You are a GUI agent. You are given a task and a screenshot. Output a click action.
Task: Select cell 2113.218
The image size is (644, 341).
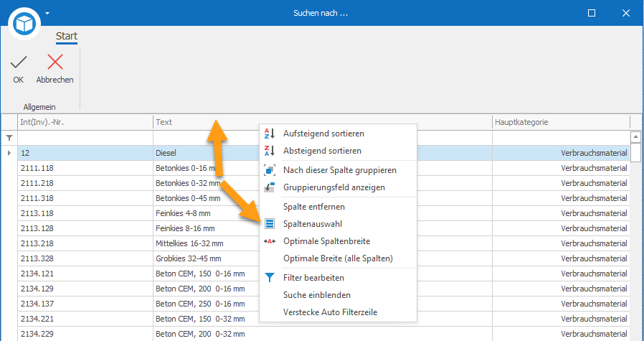tap(85, 243)
